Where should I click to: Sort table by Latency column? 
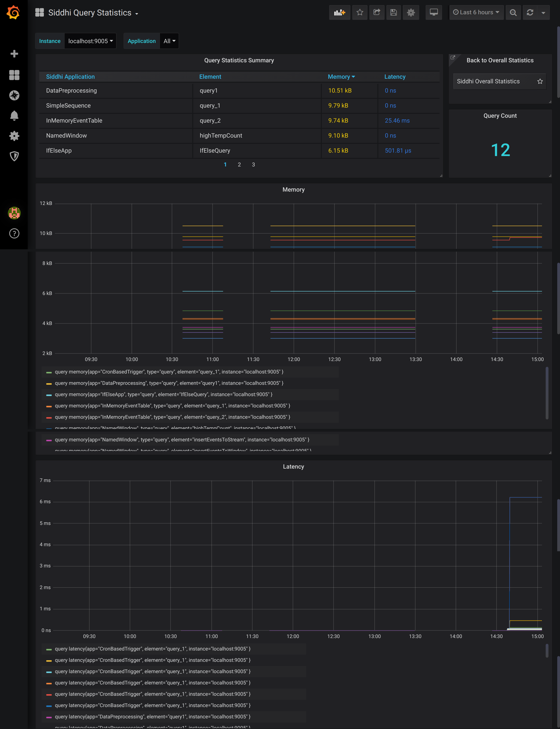pyautogui.click(x=395, y=77)
